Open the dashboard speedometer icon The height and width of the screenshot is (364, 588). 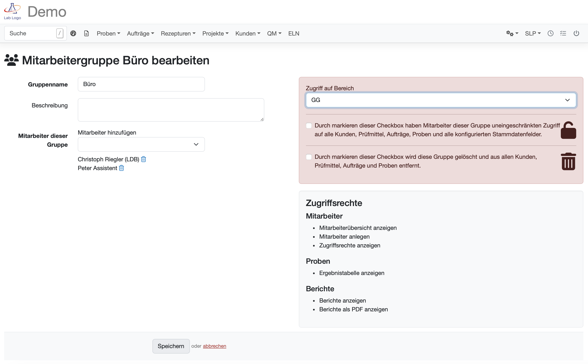point(73,33)
